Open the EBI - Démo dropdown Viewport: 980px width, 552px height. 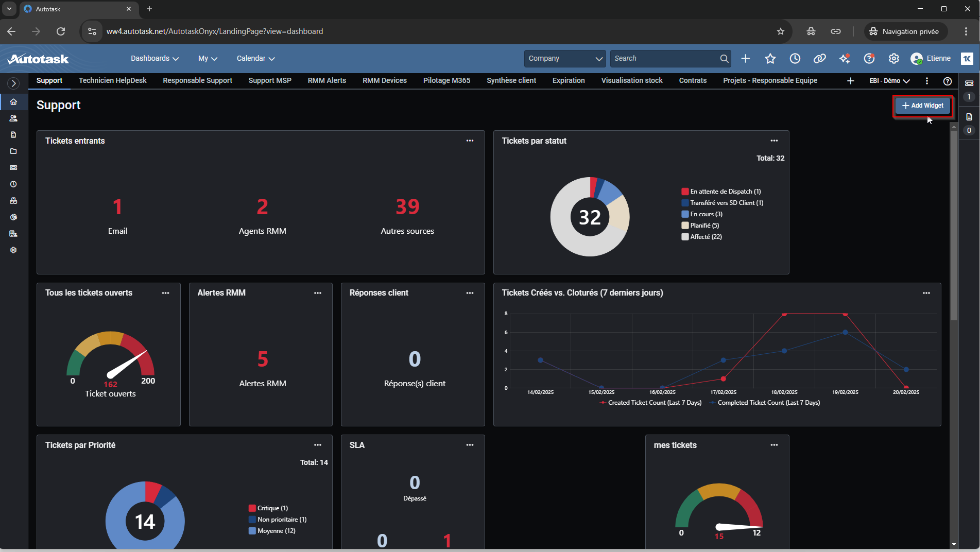tap(889, 81)
